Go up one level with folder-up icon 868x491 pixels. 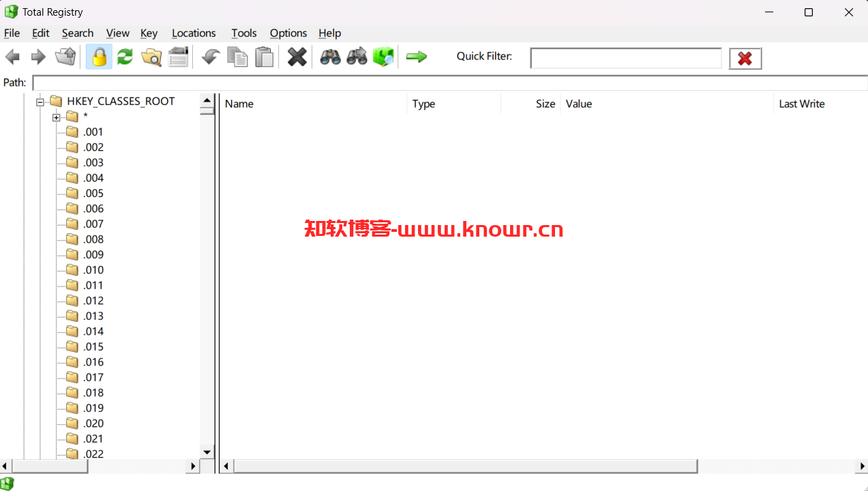(65, 57)
